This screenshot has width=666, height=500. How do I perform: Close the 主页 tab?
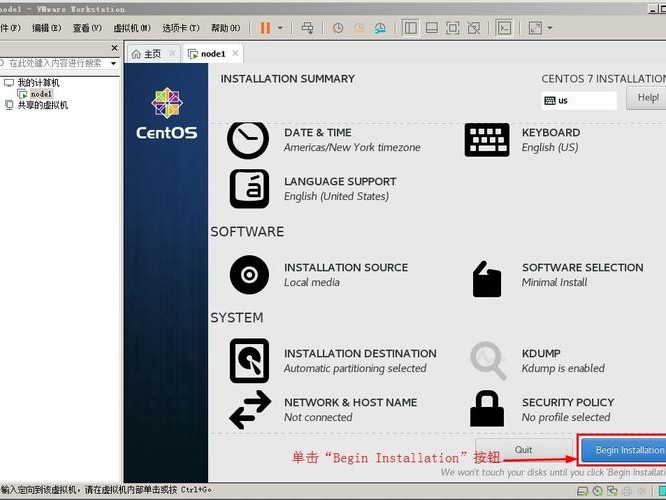(172, 54)
